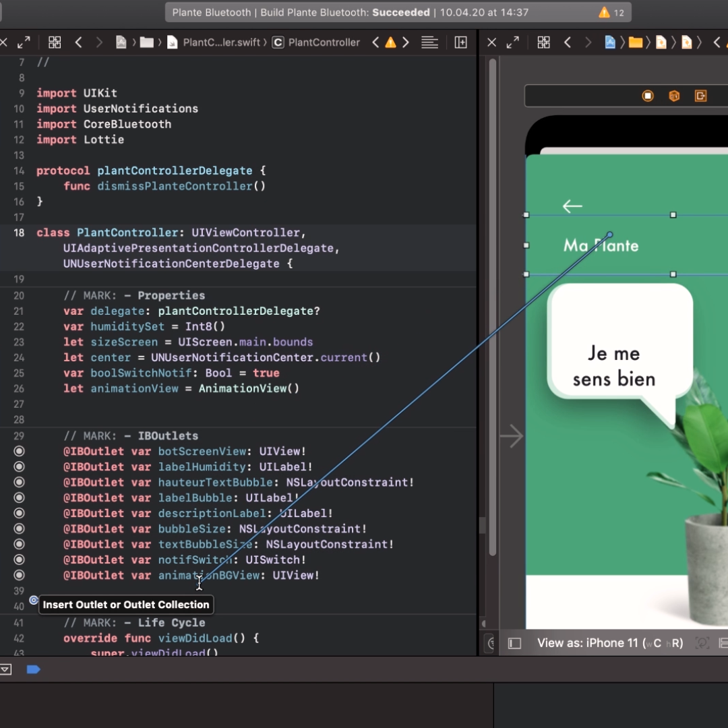Click the white back arrow in the storyboard scene
The width and height of the screenshot is (728, 728).
coord(572,206)
